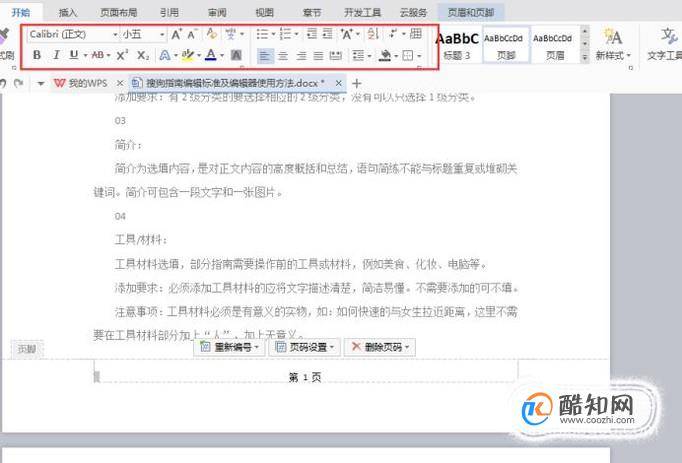The width and height of the screenshot is (682, 463).
Task: Click the phonetic guide icon
Action: (231, 34)
